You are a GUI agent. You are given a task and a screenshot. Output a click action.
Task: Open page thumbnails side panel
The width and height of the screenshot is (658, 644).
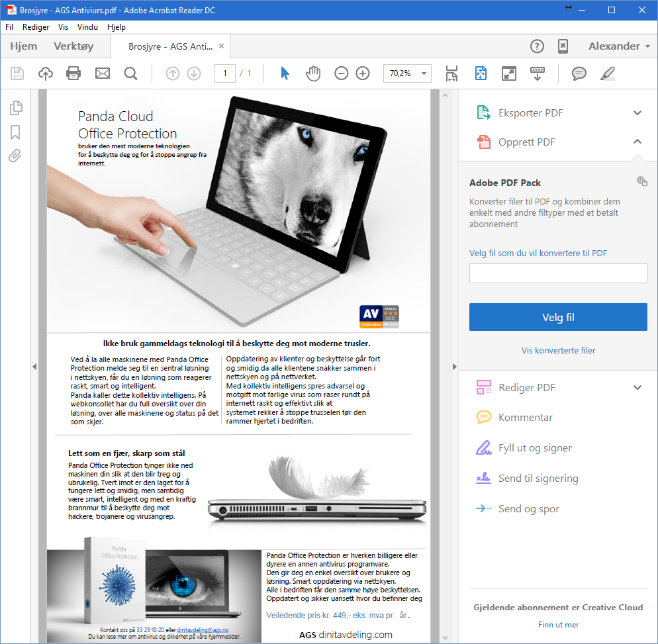click(16, 108)
